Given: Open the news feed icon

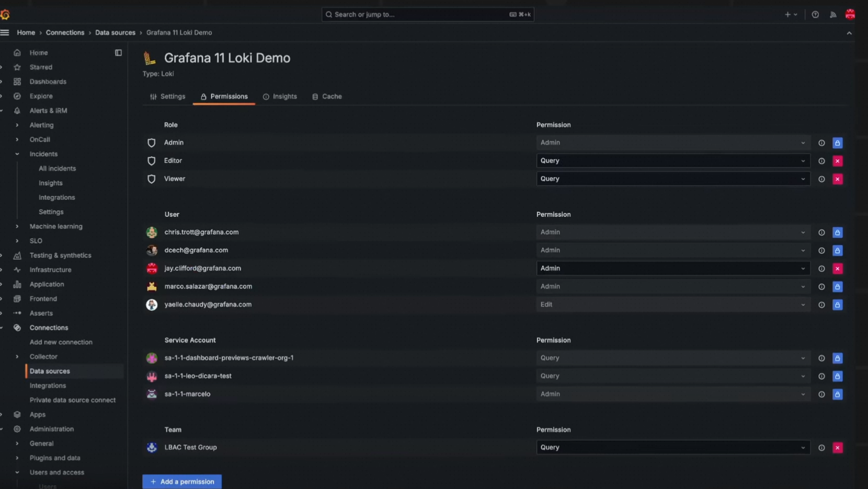Looking at the screenshot, I should (x=833, y=15).
